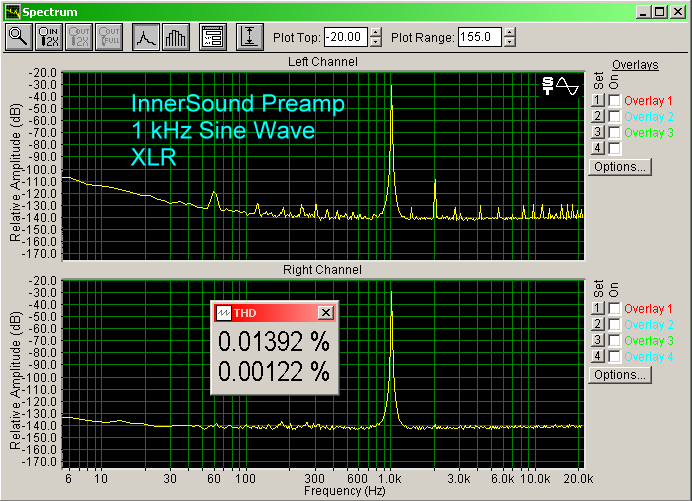
Task: Set left channel overlay 4
Action: [598, 148]
